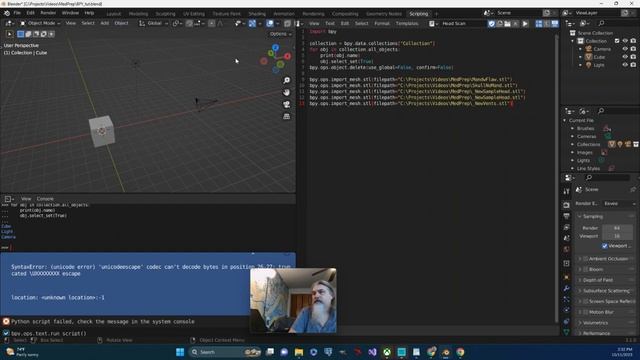
Task: Toggle line numbers display in text editor
Action: pos(539,24)
